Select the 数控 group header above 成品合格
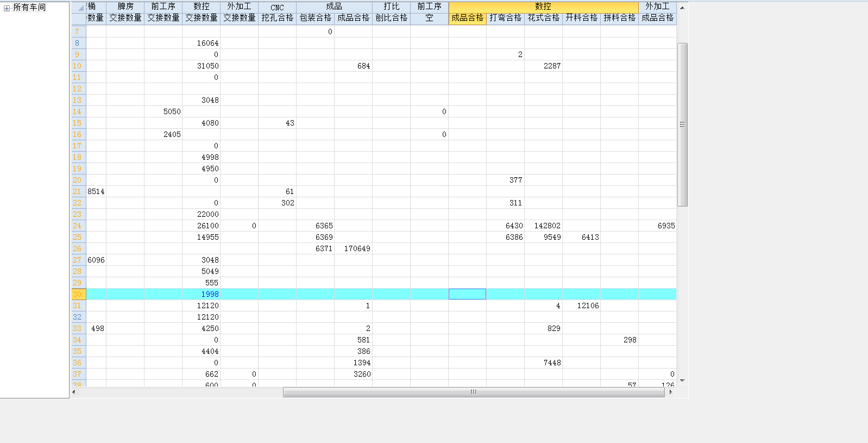 [543, 7]
